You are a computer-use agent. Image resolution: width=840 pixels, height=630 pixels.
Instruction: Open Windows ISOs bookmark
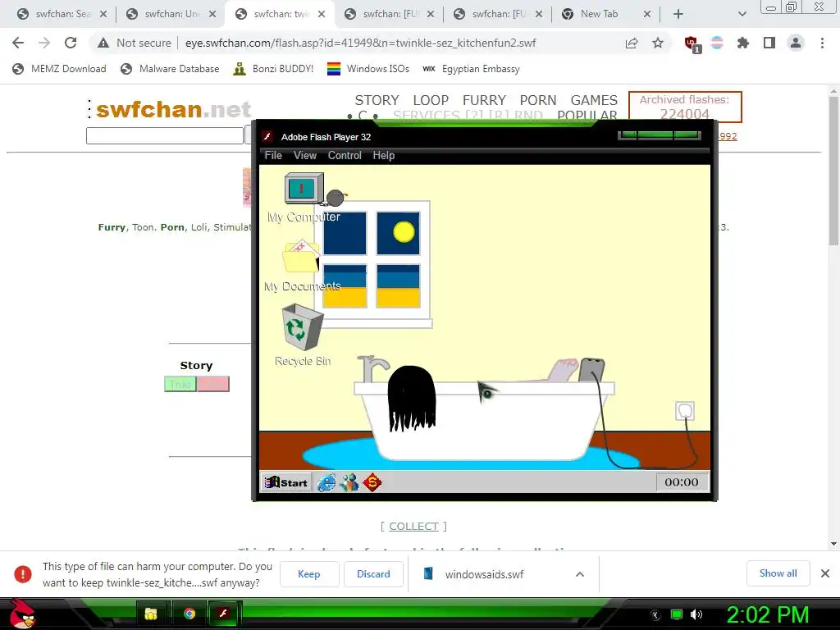(x=368, y=69)
